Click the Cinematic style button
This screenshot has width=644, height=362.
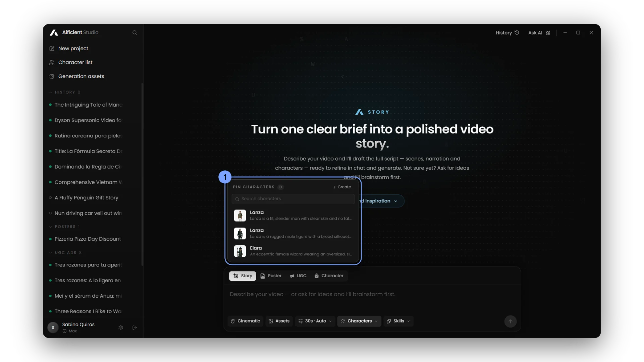click(246, 321)
